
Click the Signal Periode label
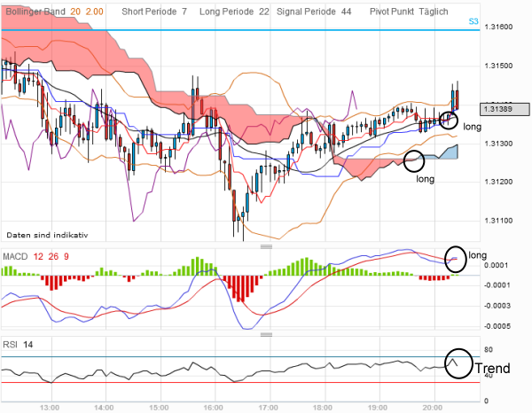click(306, 12)
